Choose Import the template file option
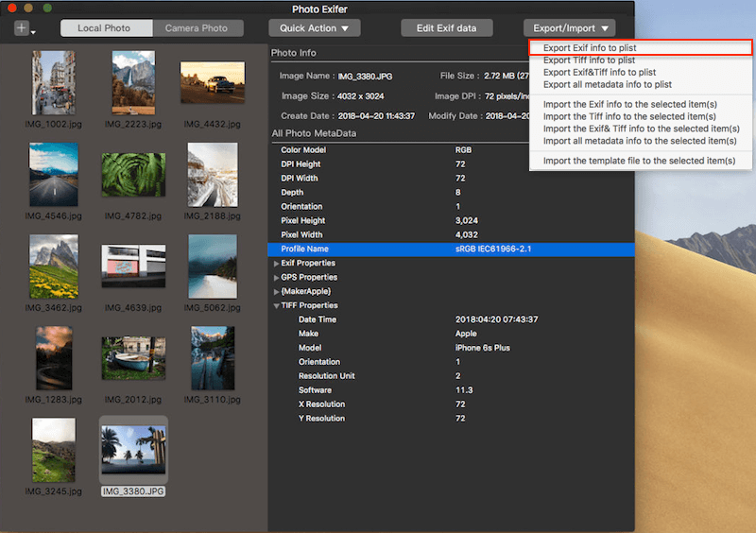Image resolution: width=756 pixels, height=533 pixels. click(x=641, y=161)
